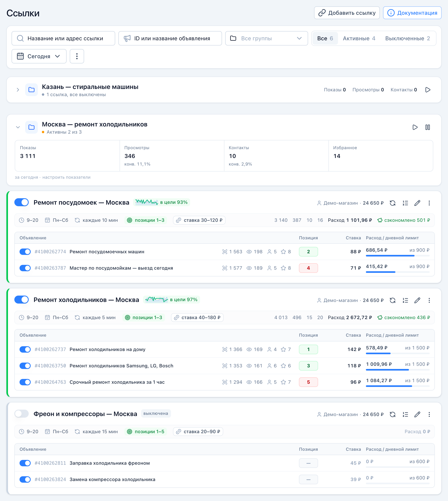
Task: Click ad ID #4100263750
Action: pyautogui.click(x=50, y=366)
